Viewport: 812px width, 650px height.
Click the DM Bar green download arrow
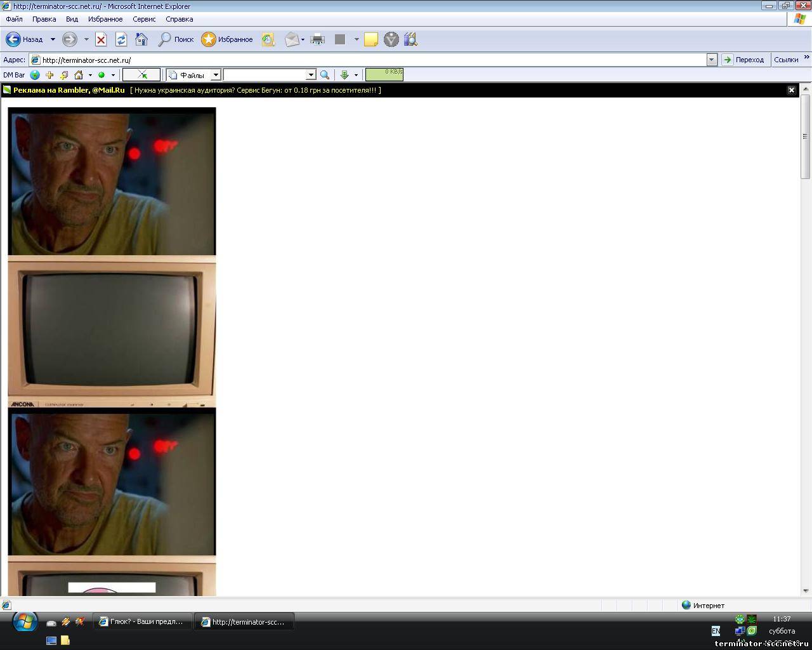[x=344, y=75]
